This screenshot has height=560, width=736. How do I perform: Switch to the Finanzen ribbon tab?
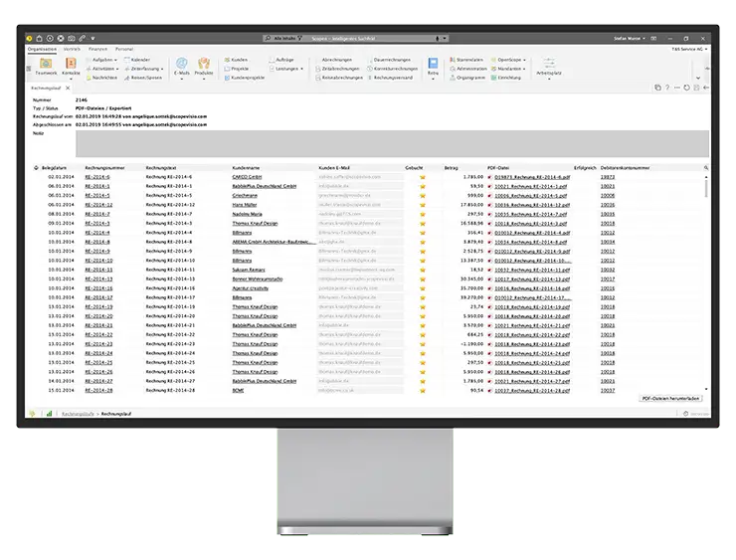[x=97, y=48]
